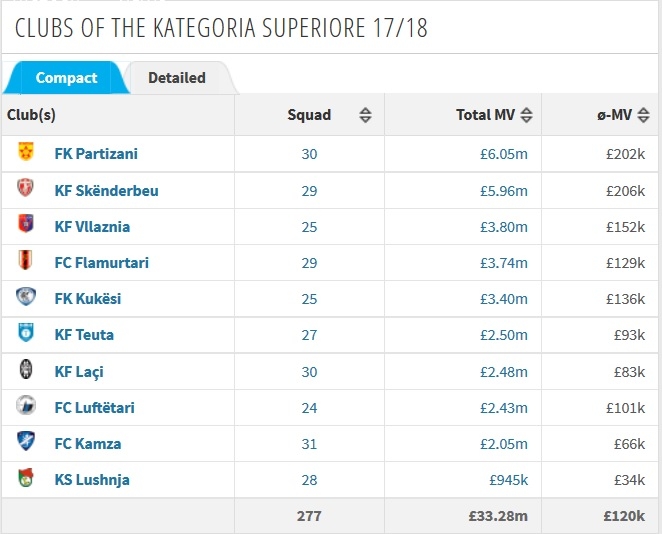
Task: Click the FK Partizani club crest
Action: point(26,152)
